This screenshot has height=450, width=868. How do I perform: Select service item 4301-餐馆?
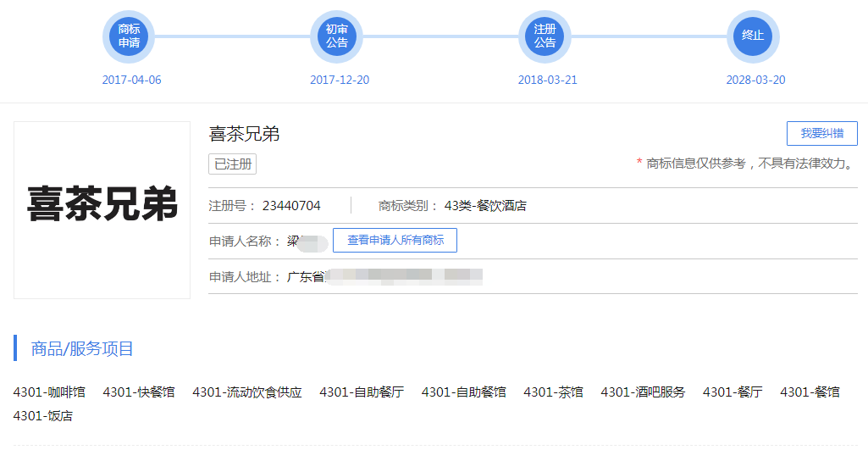(810, 392)
